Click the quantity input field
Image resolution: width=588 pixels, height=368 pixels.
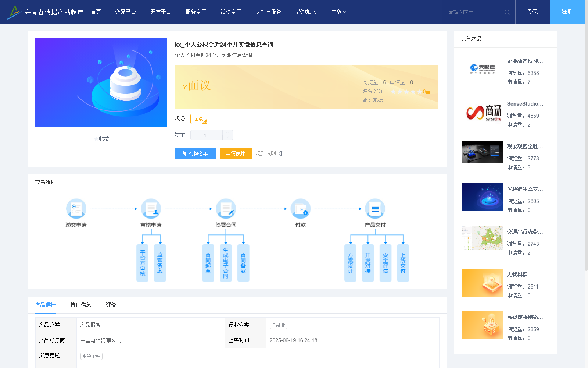(x=206, y=135)
